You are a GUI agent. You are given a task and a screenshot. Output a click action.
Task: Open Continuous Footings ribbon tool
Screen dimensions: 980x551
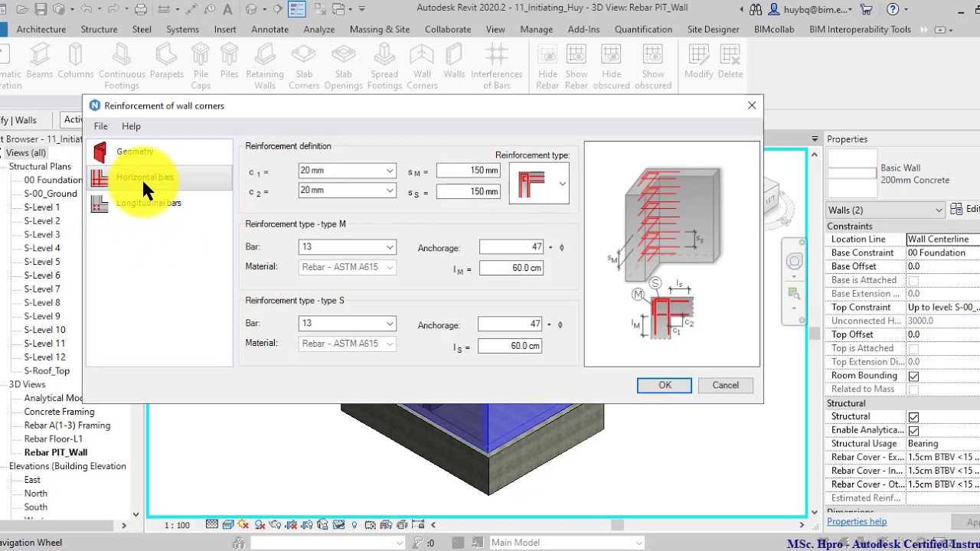tap(122, 65)
